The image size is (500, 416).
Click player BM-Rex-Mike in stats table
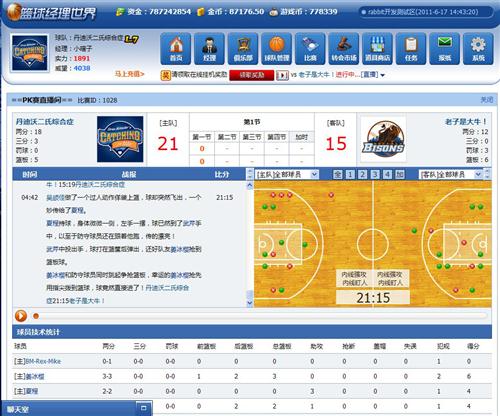43,361
